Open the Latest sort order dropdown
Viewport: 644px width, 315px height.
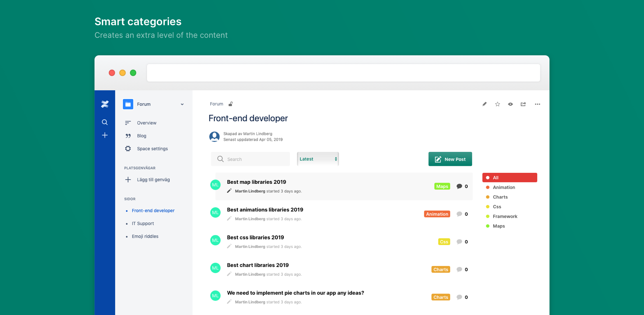pyautogui.click(x=317, y=159)
